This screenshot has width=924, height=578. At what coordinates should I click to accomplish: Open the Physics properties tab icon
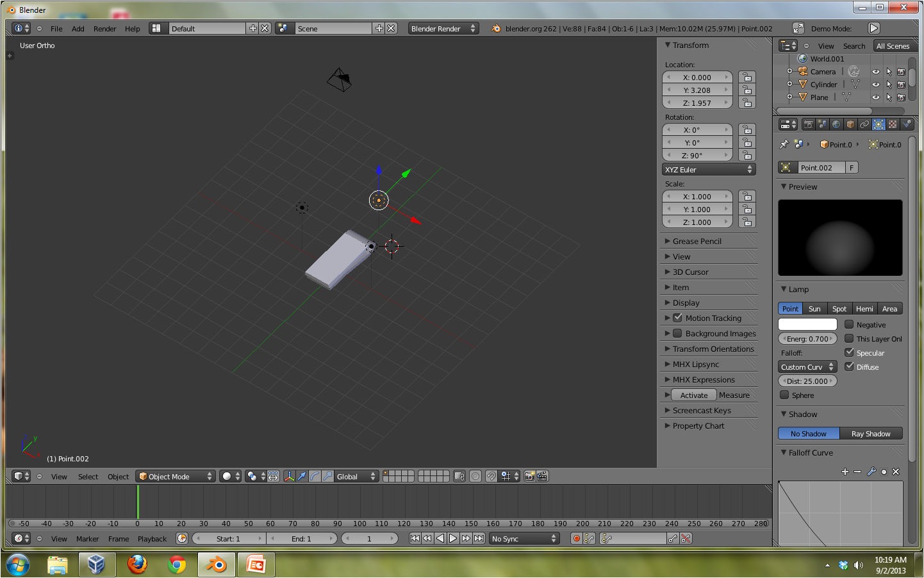[907, 124]
